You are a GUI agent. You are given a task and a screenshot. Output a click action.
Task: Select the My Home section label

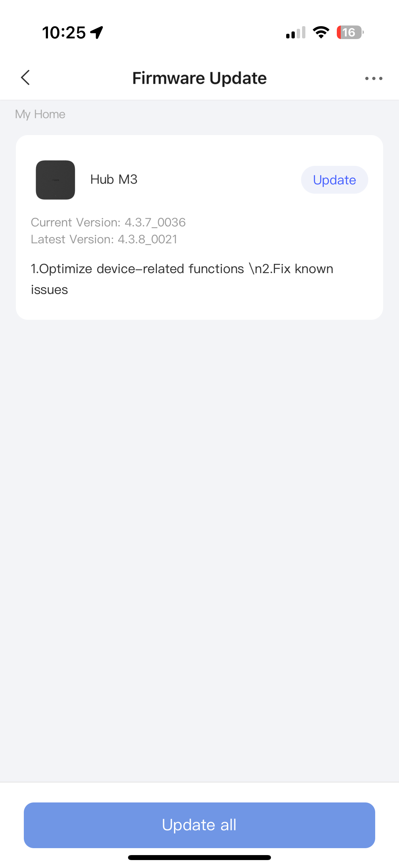tap(40, 114)
